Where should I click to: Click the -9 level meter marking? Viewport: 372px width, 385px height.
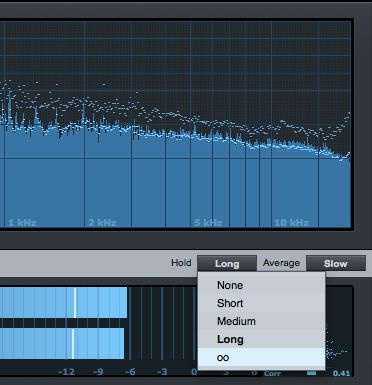click(x=98, y=372)
